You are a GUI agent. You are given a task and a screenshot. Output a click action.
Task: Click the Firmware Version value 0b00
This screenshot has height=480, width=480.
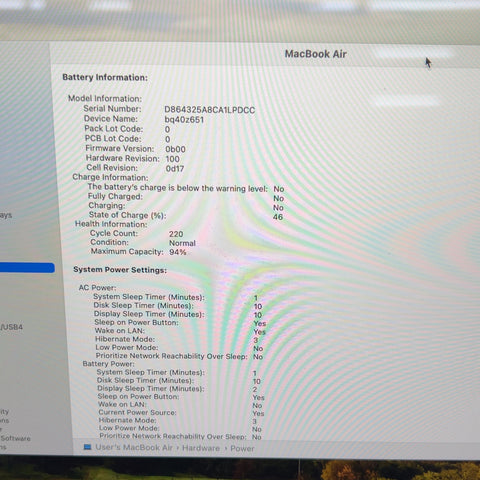[x=176, y=149]
